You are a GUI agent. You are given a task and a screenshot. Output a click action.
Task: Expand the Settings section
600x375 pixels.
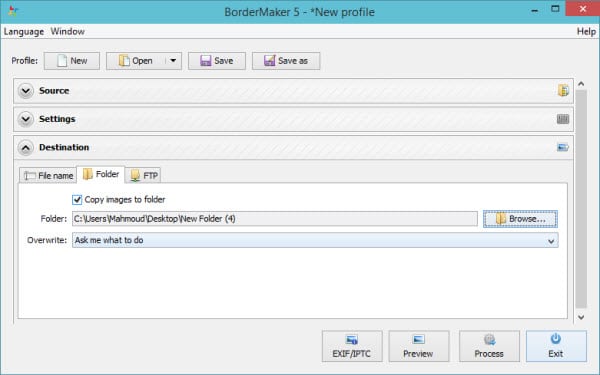26,119
